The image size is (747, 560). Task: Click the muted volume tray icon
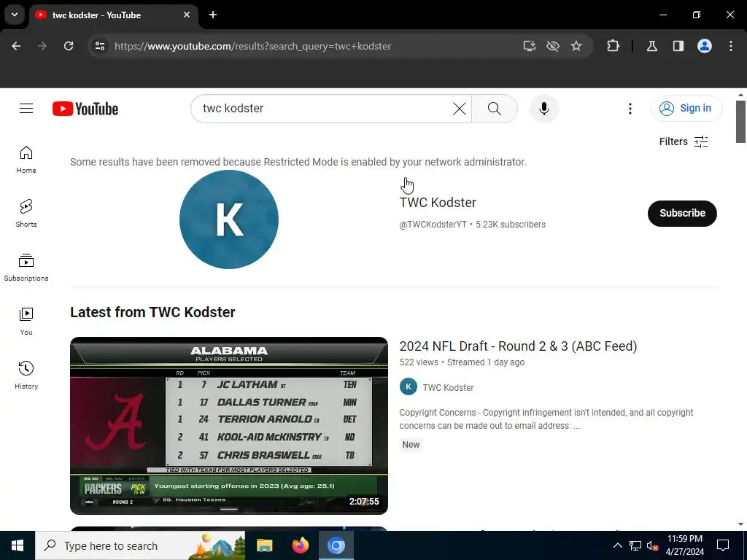[x=653, y=545]
